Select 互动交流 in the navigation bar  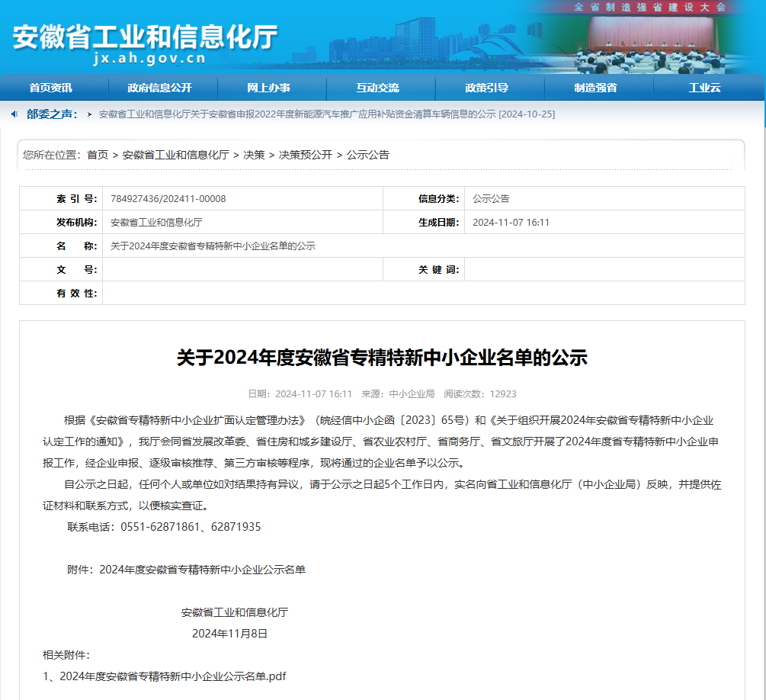(377, 88)
